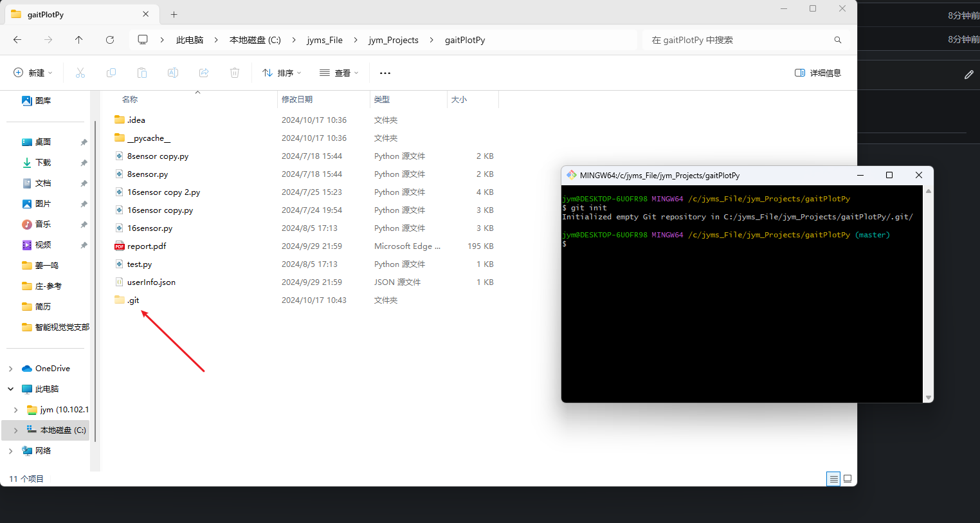Refresh the gaitPlotPy folder view
Image resolution: width=980 pixels, height=523 pixels.
(x=110, y=40)
